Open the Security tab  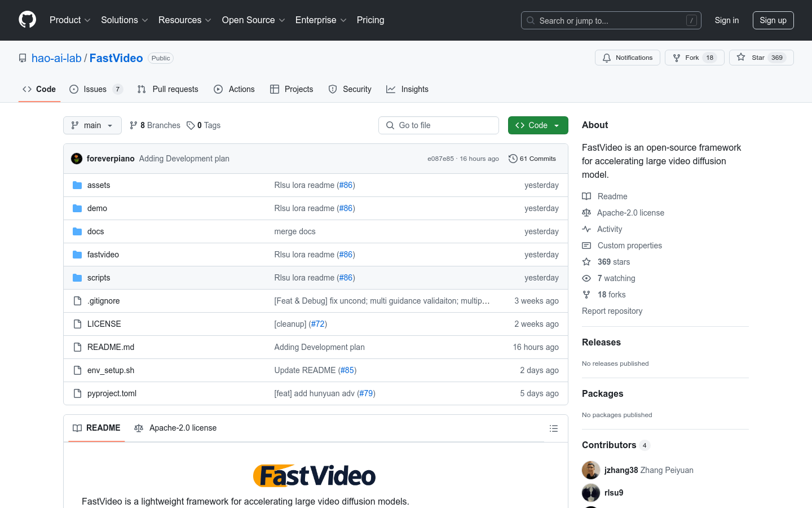point(350,89)
